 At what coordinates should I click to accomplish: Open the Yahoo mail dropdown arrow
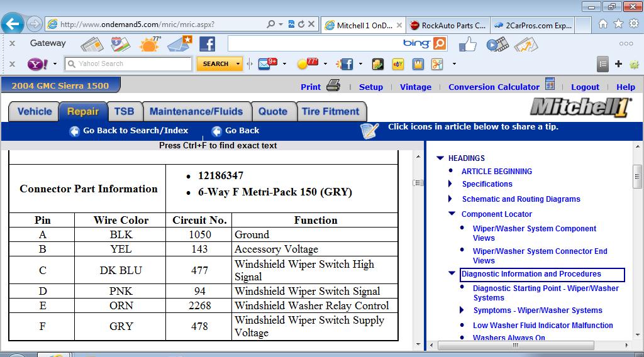(x=284, y=64)
